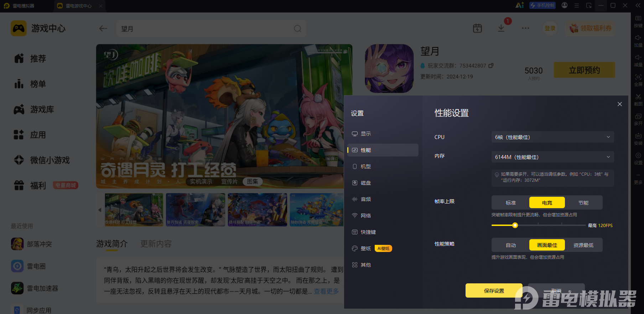Click the thumbnail strip left arrow

(x=100, y=210)
